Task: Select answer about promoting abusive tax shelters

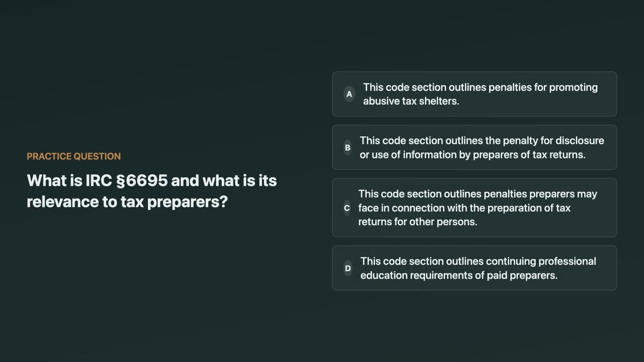Action: click(x=474, y=94)
